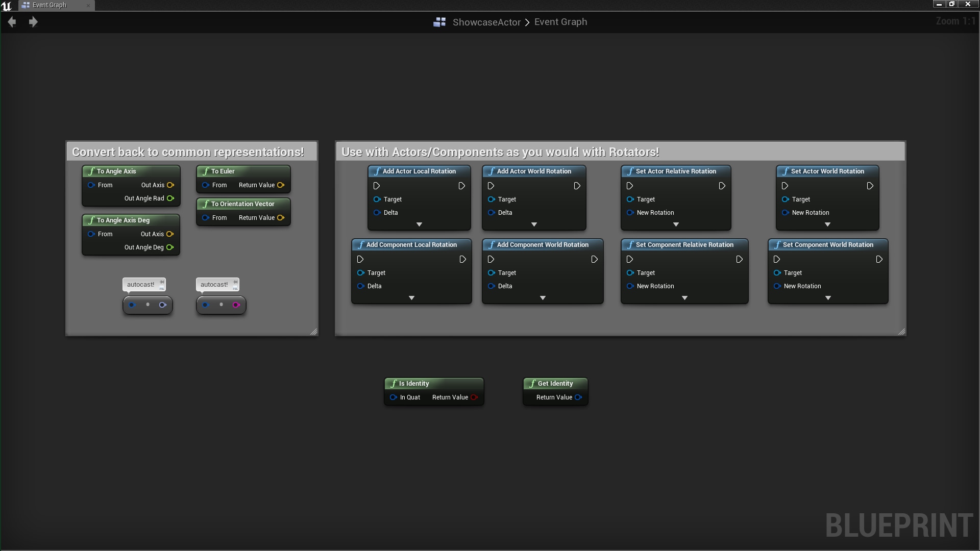This screenshot has width=980, height=551.
Task: Click the exec input pin on Add Actor Local Rotation
Action: 377,186
